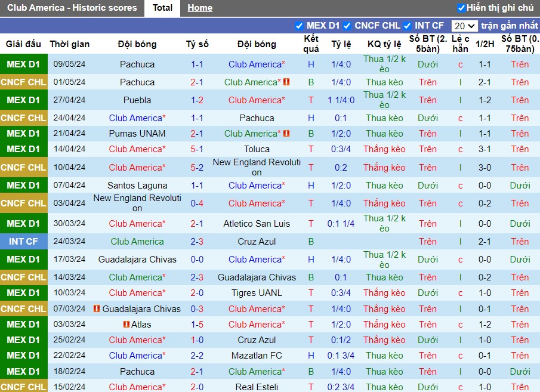Click date 14/04/24
The image size is (540, 392).
coord(69,149)
